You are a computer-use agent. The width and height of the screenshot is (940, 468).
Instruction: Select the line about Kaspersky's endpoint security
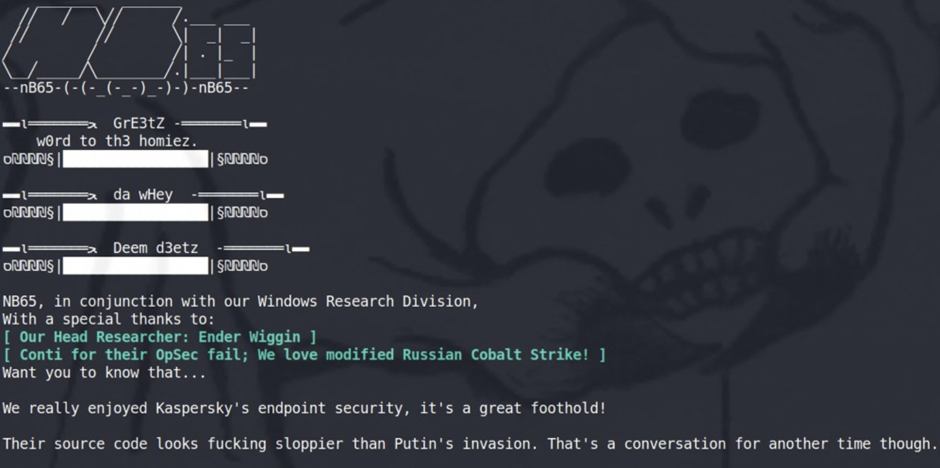coord(304,409)
